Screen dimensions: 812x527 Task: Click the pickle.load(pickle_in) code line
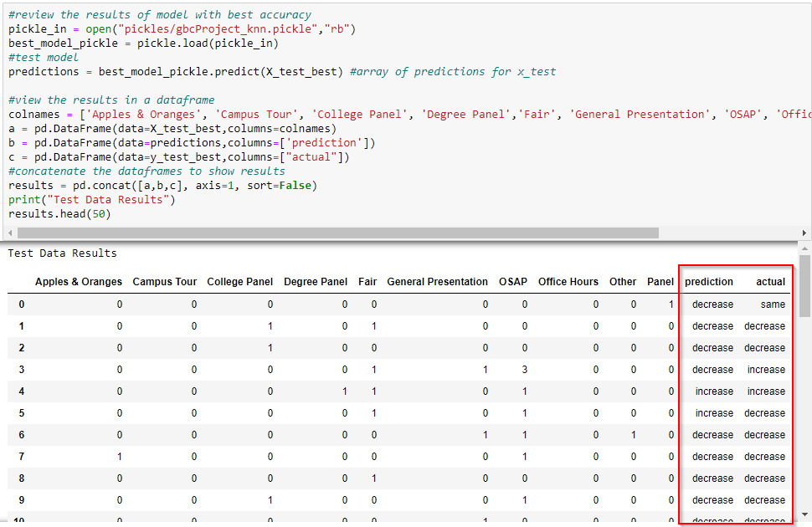pos(143,43)
